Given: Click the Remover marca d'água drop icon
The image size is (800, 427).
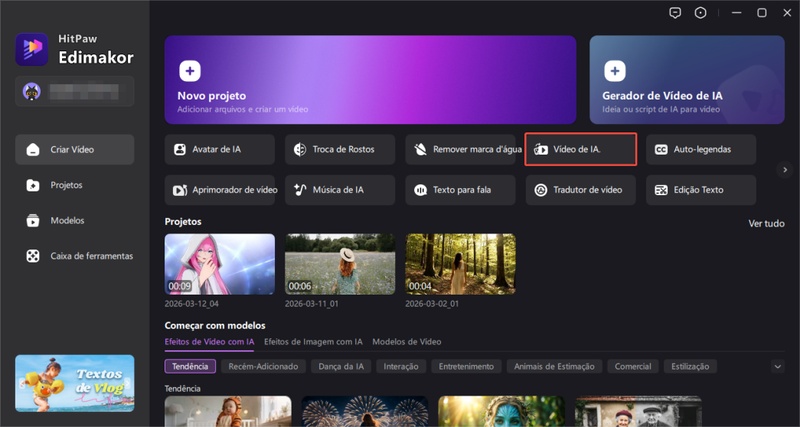Looking at the screenshot, I should pos(420,149).
